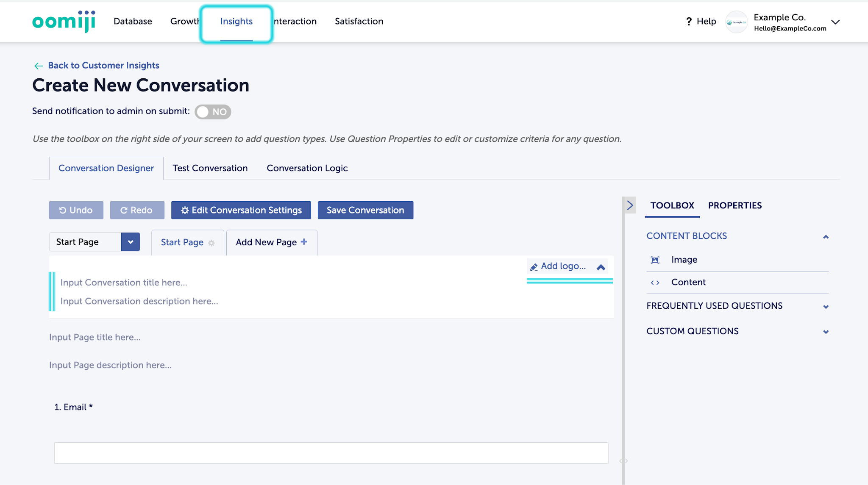Click the gear icon on Start Page tab

click(x=211, y=243)
